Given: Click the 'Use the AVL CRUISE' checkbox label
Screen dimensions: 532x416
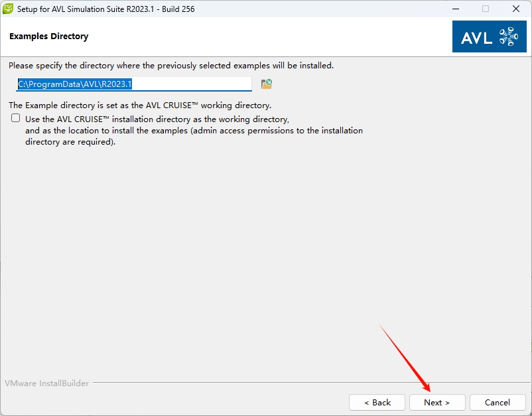Looking at the screenshot, I should [157, 119].
